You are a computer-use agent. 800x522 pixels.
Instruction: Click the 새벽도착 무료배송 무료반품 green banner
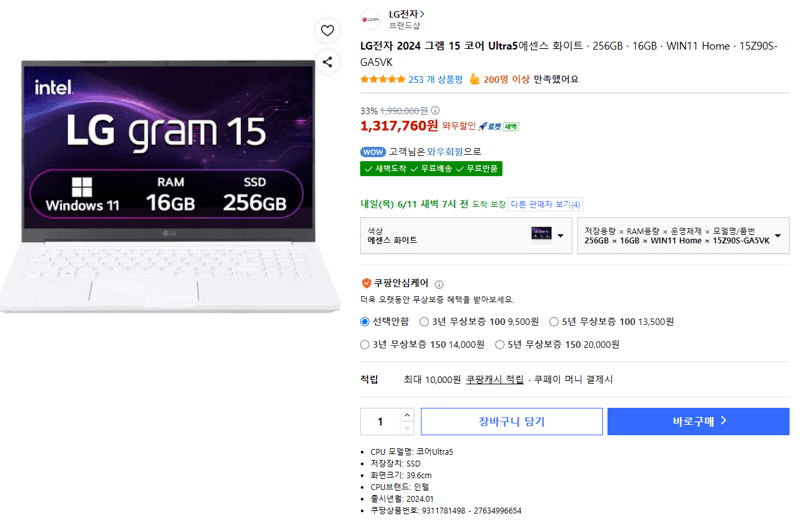click(x=431, y=169)
